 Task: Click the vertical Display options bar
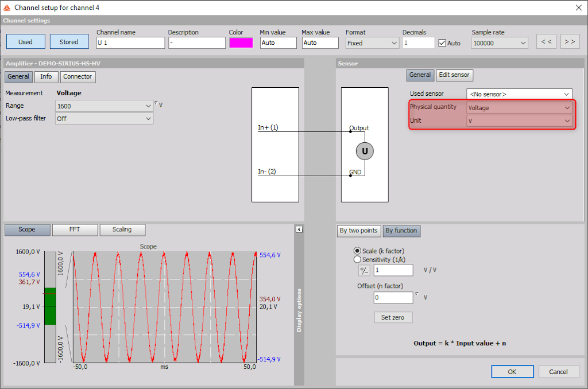pos(299,310)
